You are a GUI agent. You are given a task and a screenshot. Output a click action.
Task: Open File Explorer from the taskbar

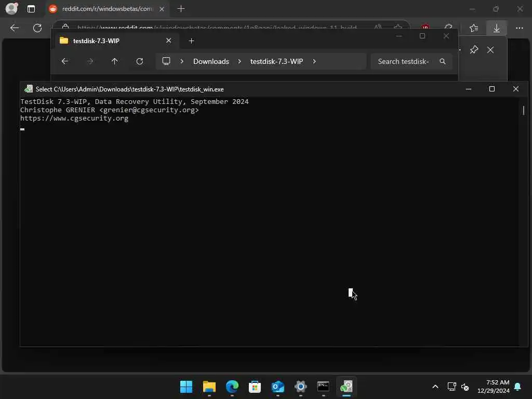(x=209, y=387)
